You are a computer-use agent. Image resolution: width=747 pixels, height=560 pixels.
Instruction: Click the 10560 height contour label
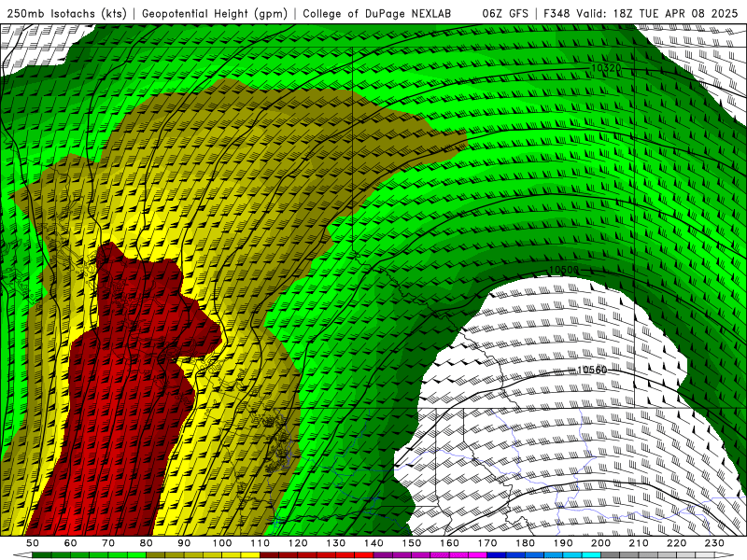(x=592, y=370)
